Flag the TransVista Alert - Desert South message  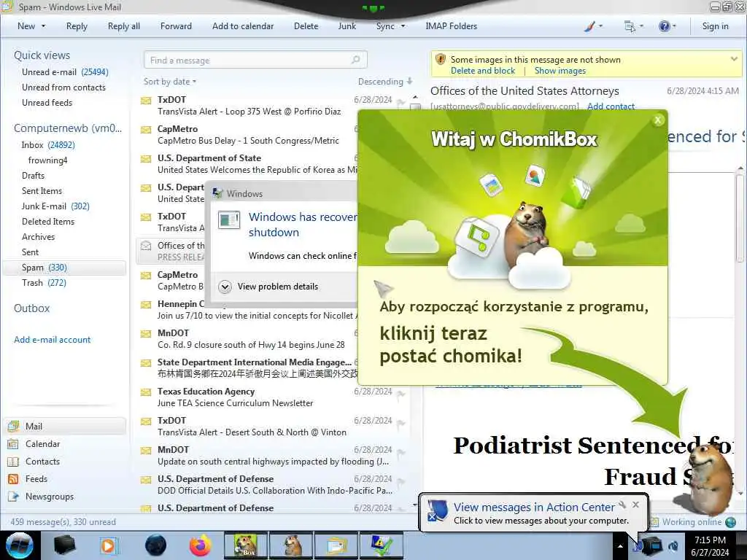(x=400, y=424)
